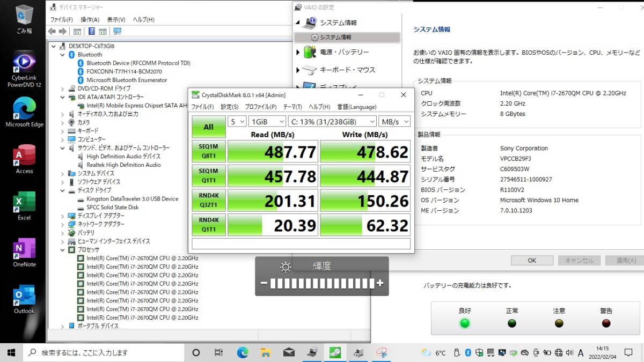Select FOXCONN-T77H114-BCM2070 Bluetooth device

pyautogui.click(x=124, y=71)
